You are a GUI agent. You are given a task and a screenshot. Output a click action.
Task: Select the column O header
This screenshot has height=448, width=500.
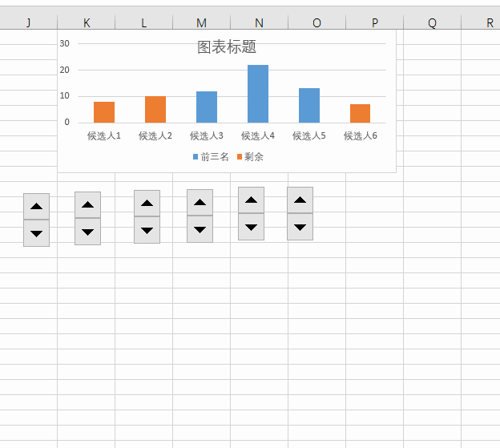[x=317, y=22]
